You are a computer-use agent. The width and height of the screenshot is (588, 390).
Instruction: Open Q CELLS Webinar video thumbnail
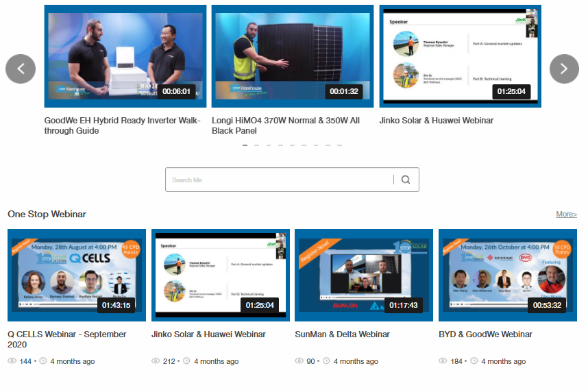pos(77,276)
